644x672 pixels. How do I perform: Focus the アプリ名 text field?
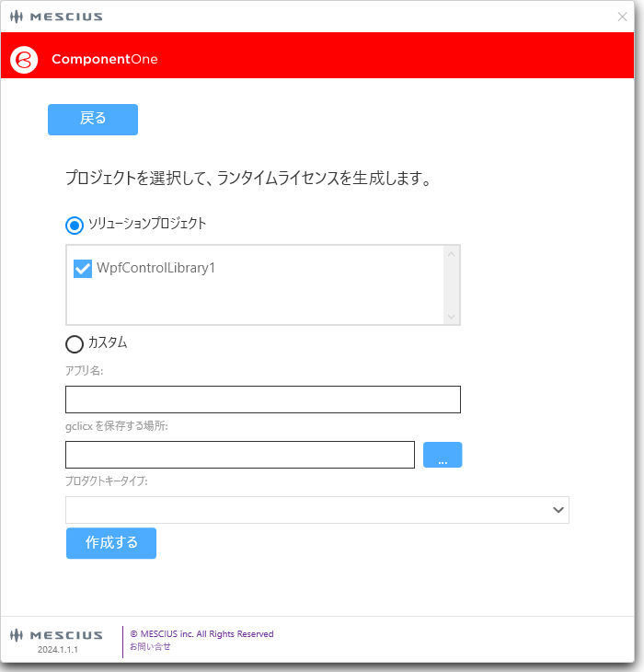point(263,400)
